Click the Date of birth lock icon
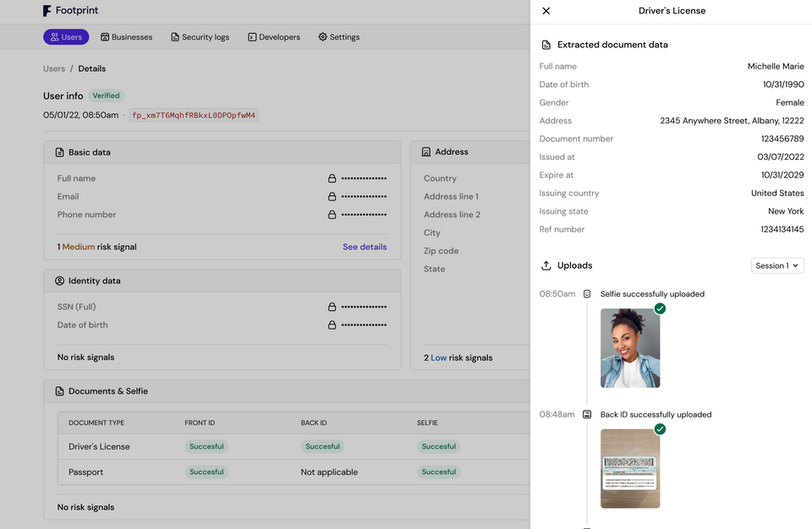This screenshot has height=529, width=812. 332,325
